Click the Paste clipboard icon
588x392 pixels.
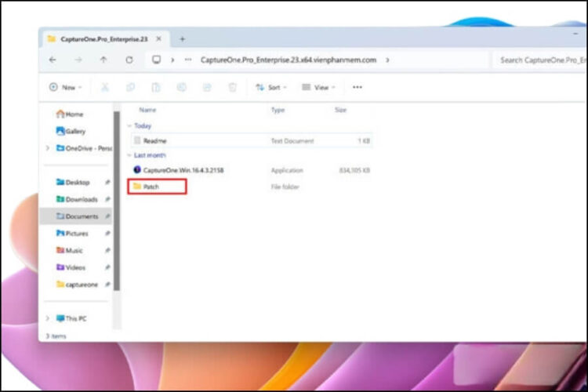tap(156, 87)
